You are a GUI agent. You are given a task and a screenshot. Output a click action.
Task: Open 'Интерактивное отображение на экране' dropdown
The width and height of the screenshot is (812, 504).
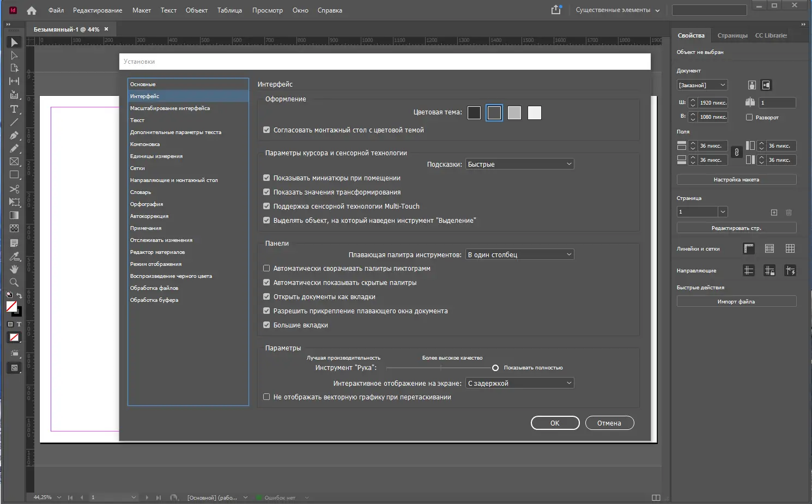pyautogui.click(x=519, y=383)
